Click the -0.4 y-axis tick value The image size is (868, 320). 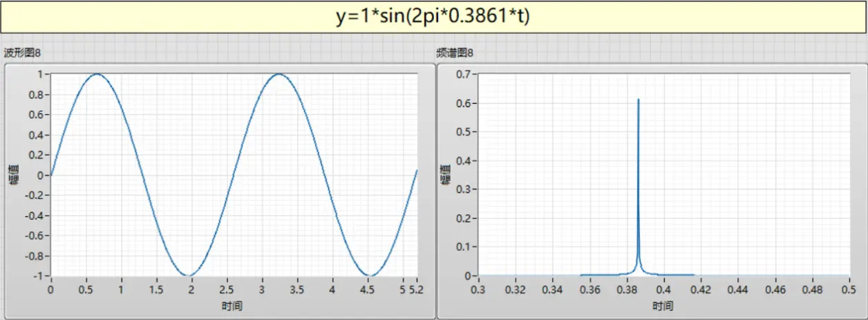click(34, 215)
